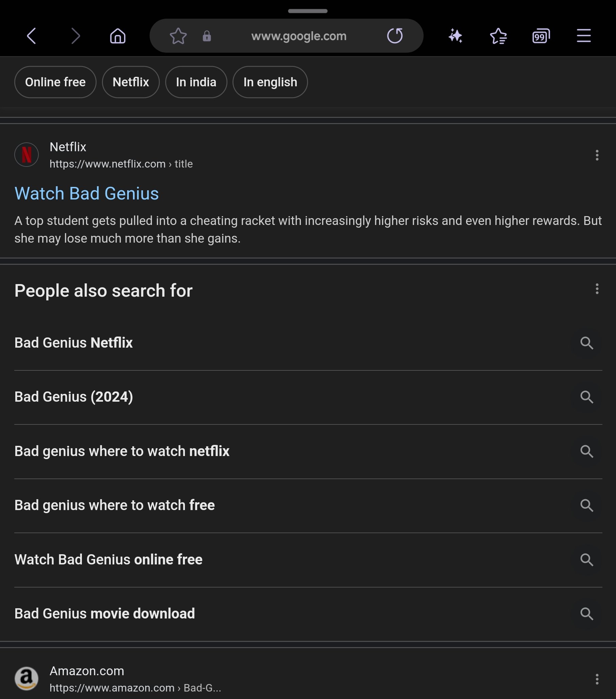
Task: Click search icon beside where to watch netflix
Action: click(x=586, y=451)
